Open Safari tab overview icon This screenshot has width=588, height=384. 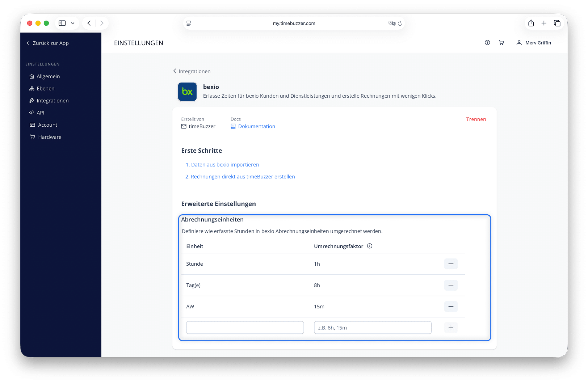(x=557, y=23)
